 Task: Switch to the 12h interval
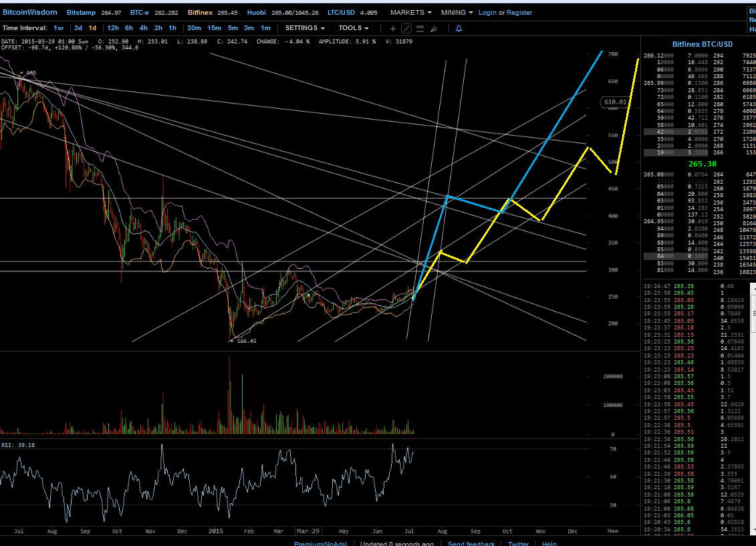[x=113, y=28]
